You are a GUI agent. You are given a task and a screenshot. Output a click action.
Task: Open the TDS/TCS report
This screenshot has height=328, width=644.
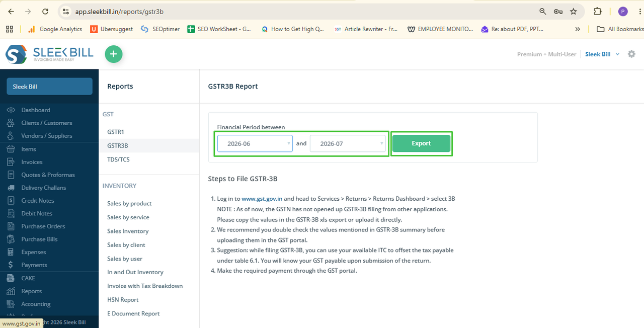point(118,159)
